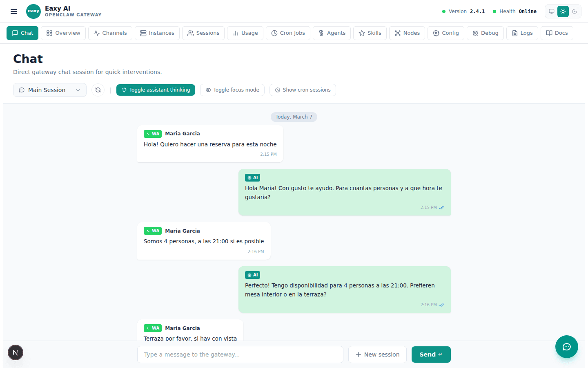
Task: Check the Health Online status indicator
Action: click(x=515, y=11)
